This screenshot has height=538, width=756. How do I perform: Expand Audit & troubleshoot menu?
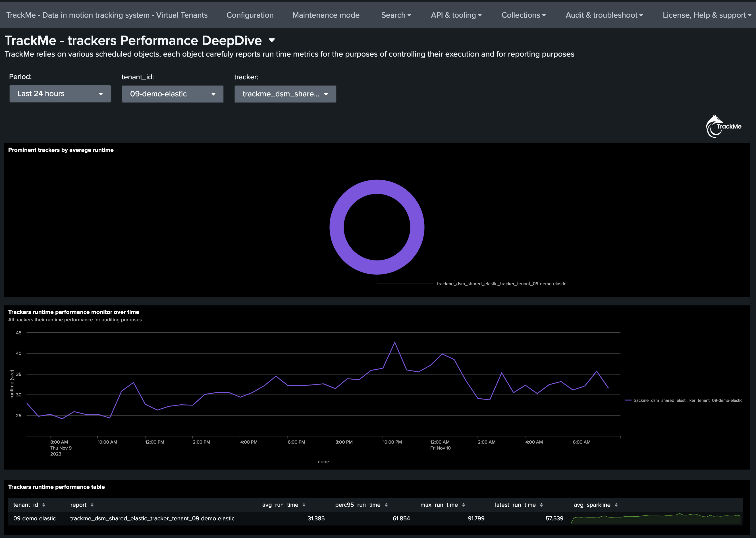pyautogui.click(x=604, y=15)
